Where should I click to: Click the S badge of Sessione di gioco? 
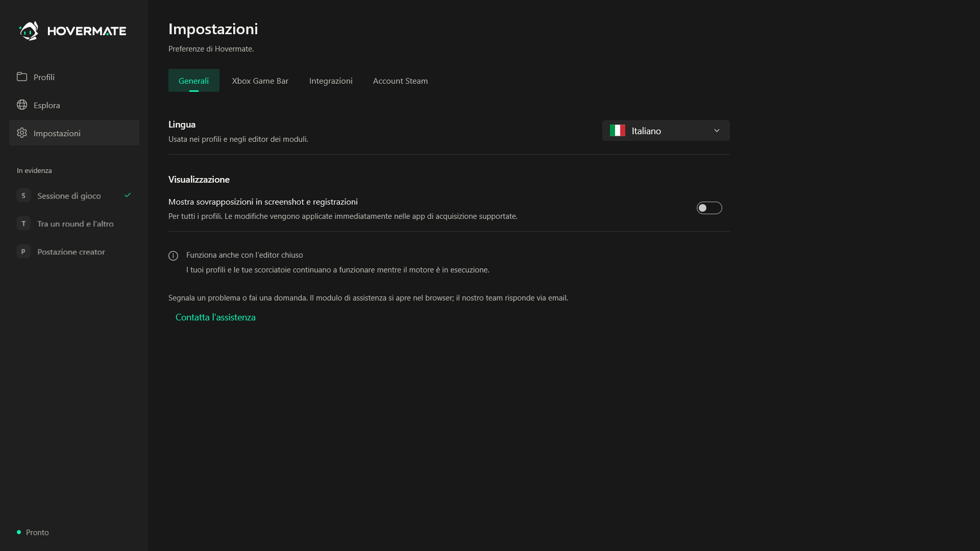click(x=23, y=195)
